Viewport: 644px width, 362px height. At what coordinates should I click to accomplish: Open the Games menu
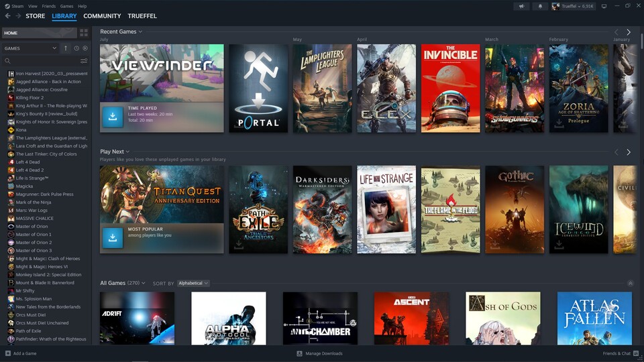pos(66,6)
